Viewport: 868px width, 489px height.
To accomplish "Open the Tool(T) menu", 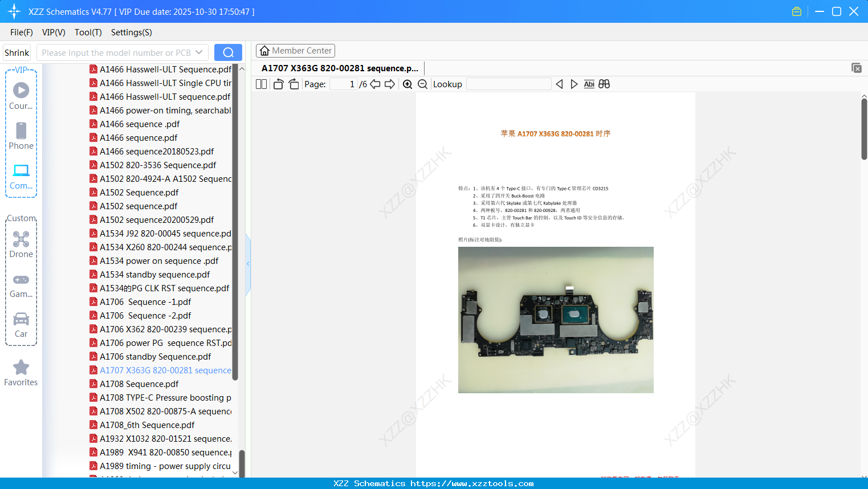I will pyautogui.click(x=88, y=32).
